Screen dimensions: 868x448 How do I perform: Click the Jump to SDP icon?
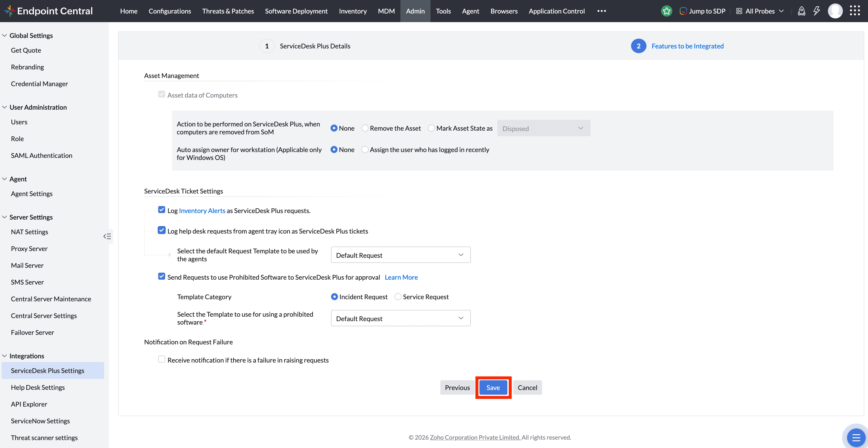click(x=683, y=11)
